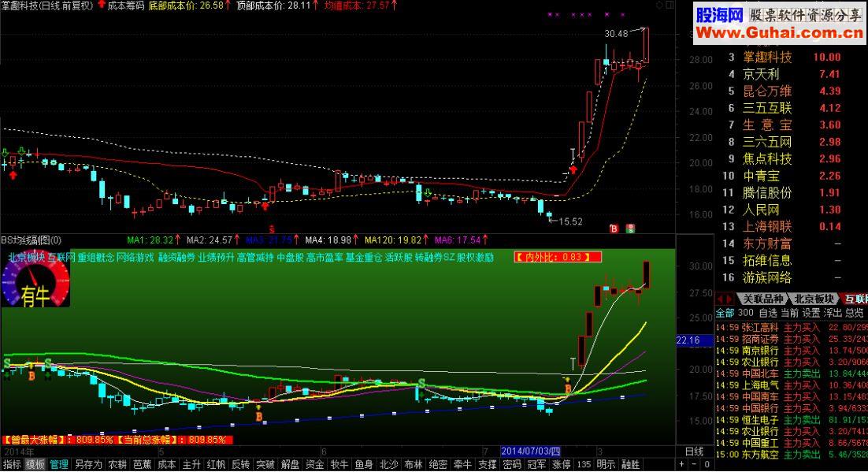Switch to 支撑 template
Screen dimensions: 868x472
[x=487, y=464]
